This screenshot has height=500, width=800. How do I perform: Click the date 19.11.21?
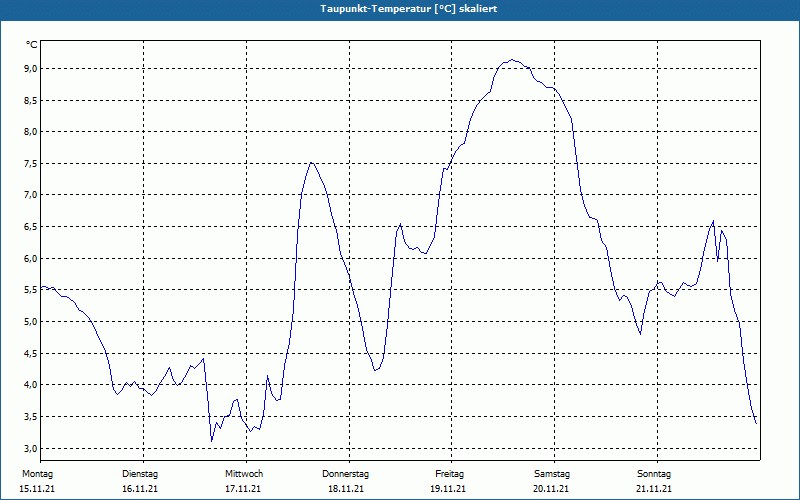(x=448, y=489)
